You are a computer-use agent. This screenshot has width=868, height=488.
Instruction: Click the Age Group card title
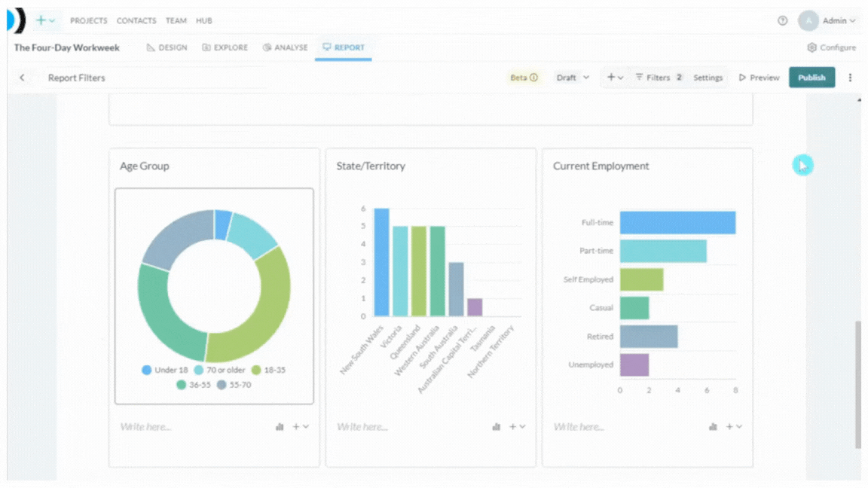click(x=145, y=166)
